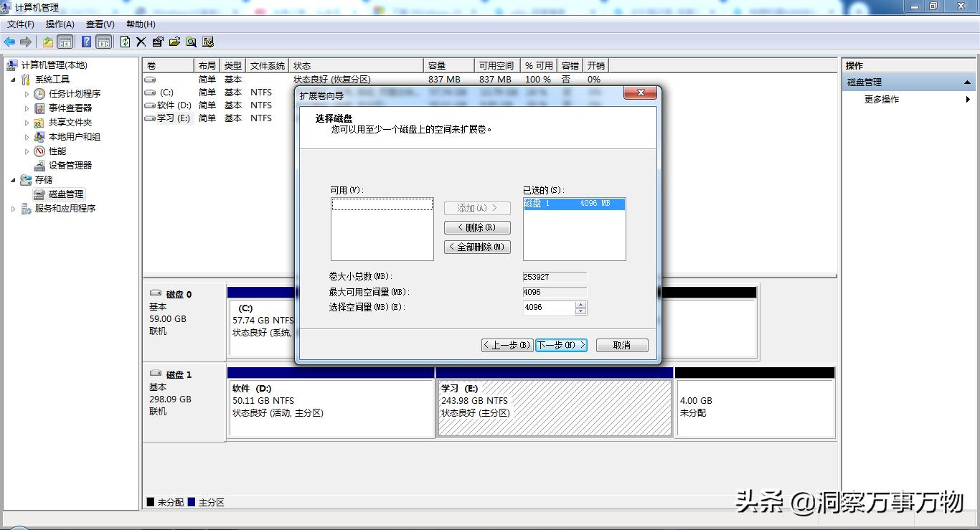
Task: Click the refresh icon on the toolbar
Action: point(126,41)
